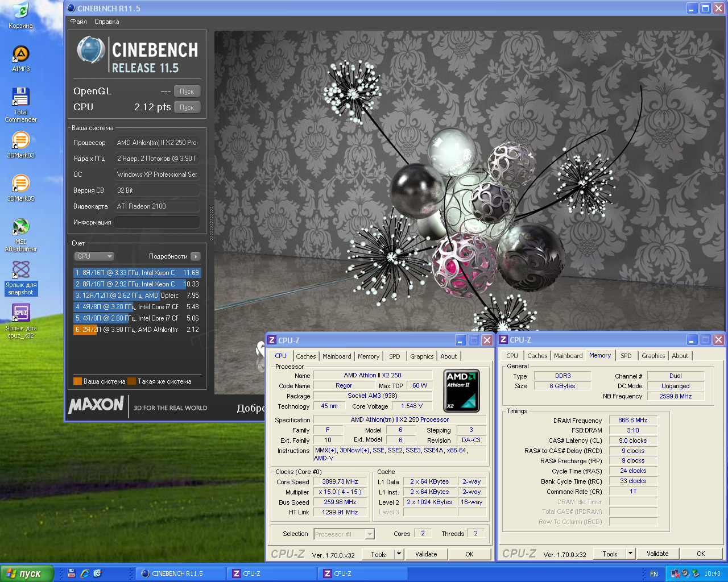The width and height of the screenshot is (728, 582).
Task: Click the MAXON logo in Cinebench
Action: (x=96, y=405)
